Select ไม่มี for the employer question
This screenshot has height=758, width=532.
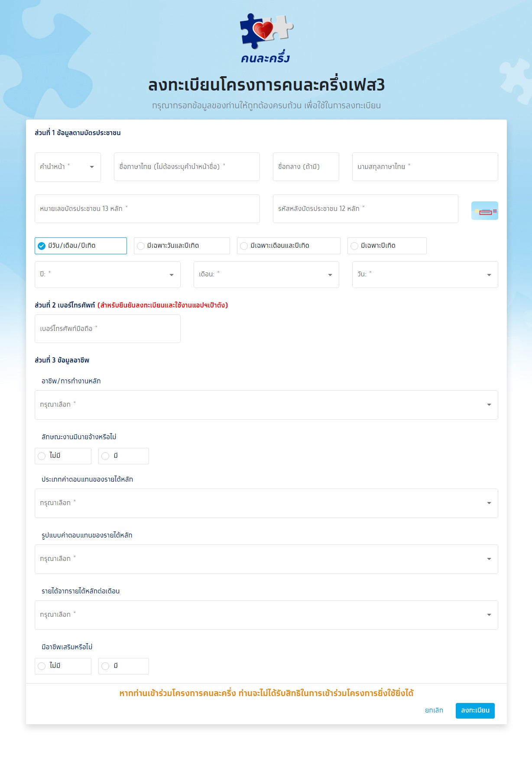(42, 456)
